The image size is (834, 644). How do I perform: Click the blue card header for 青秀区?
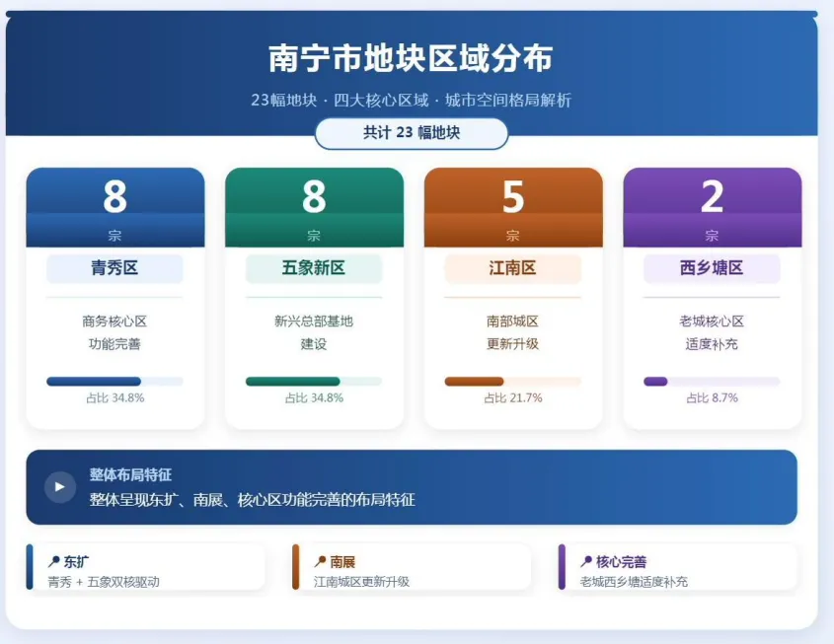[115, 207]
